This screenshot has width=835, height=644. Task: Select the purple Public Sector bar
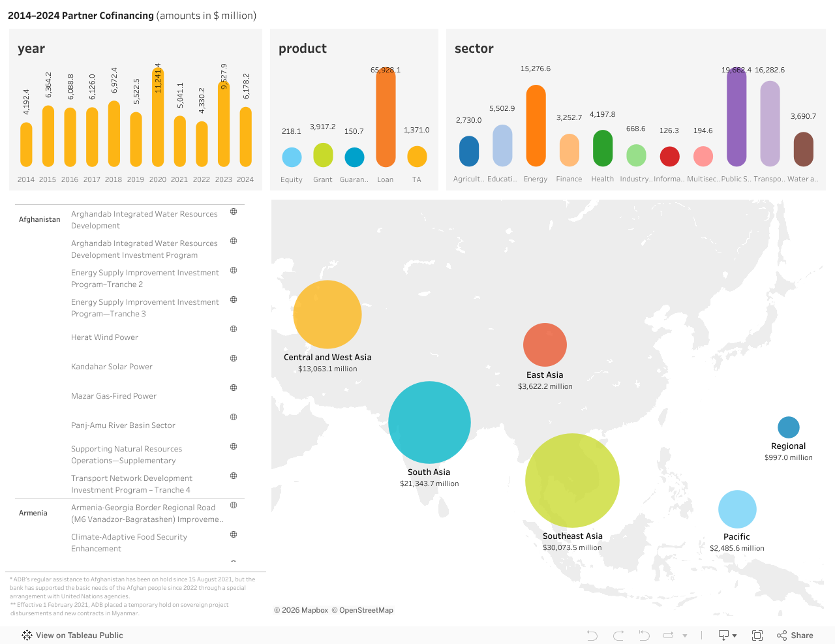(x=736, y=117)
